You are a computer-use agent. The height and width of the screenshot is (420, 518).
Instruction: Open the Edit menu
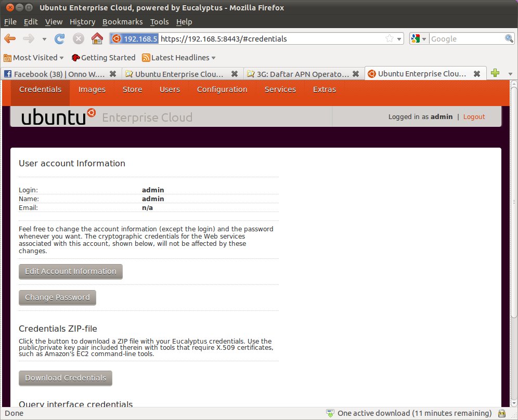tap(31, 22)
